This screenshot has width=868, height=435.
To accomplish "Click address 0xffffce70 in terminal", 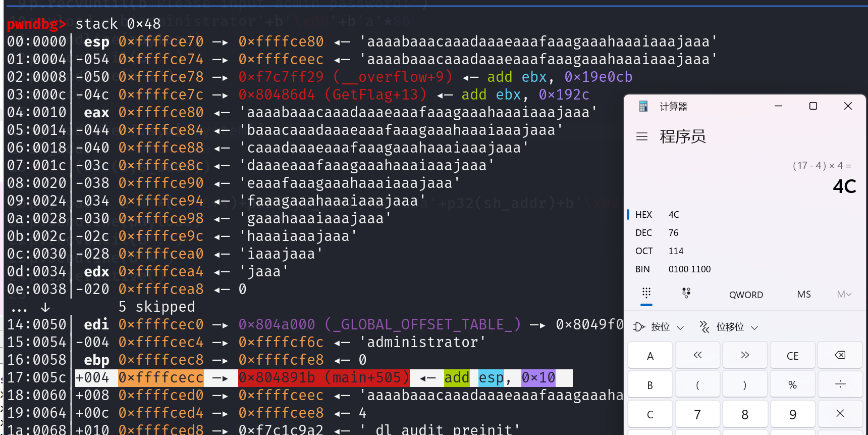I will point(161,41).
